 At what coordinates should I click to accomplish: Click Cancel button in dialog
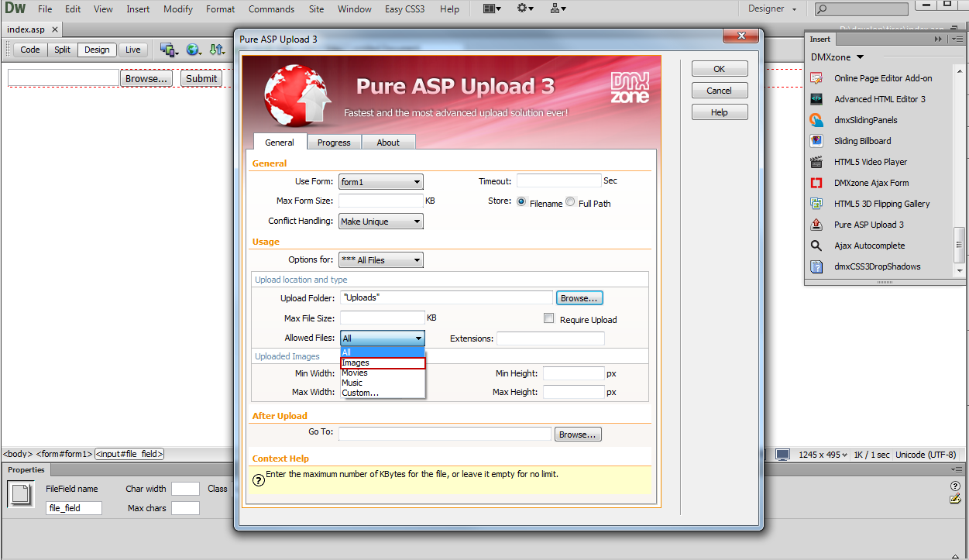tap(720, 91)
